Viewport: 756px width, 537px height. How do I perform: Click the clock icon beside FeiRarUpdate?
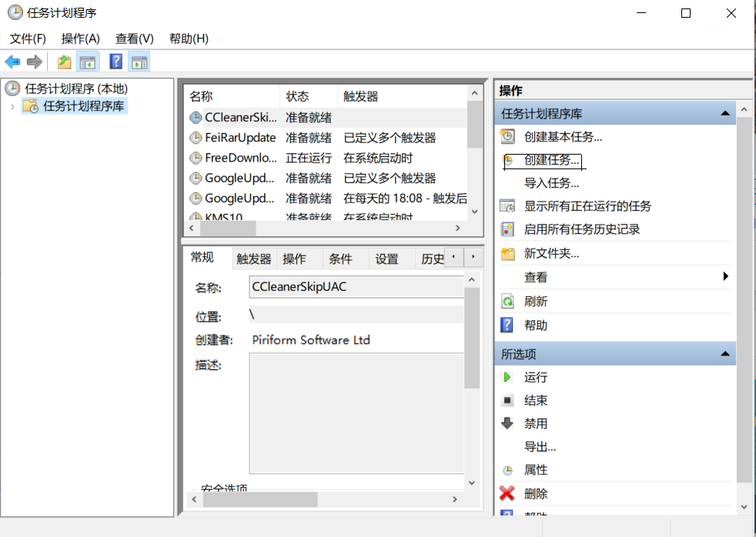(x=196, y=138)
